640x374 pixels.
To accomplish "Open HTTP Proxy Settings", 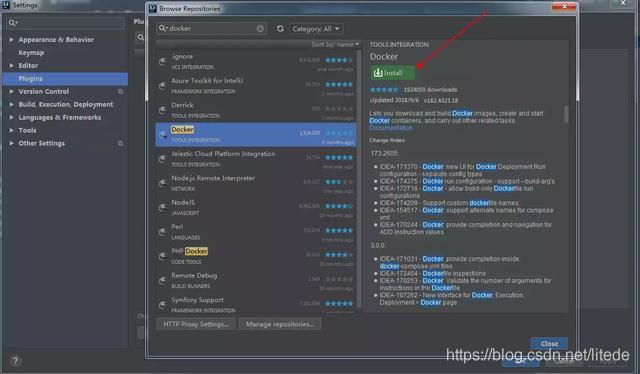I will point(196,324).
